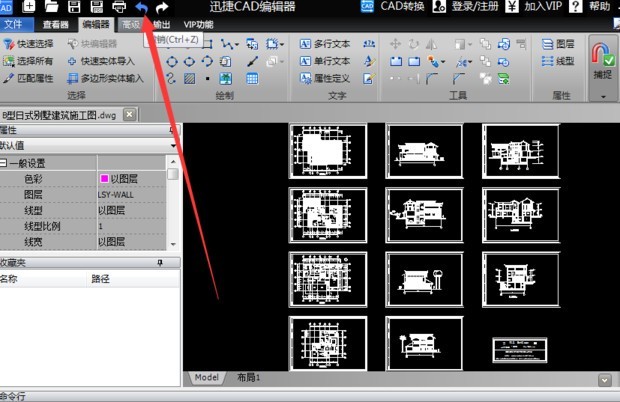Pin the 属性 panel
The image size is (620, 402).
point(172,130)
